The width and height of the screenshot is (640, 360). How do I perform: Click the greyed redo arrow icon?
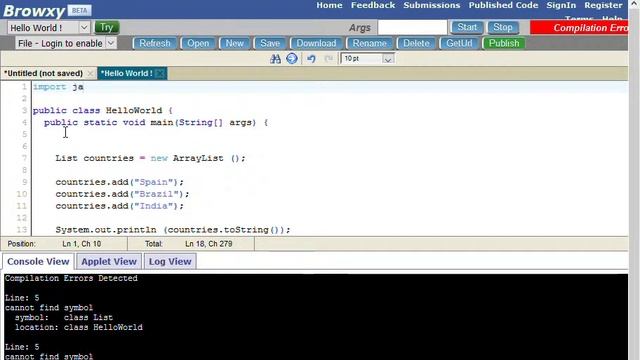[x=329, y=59]
